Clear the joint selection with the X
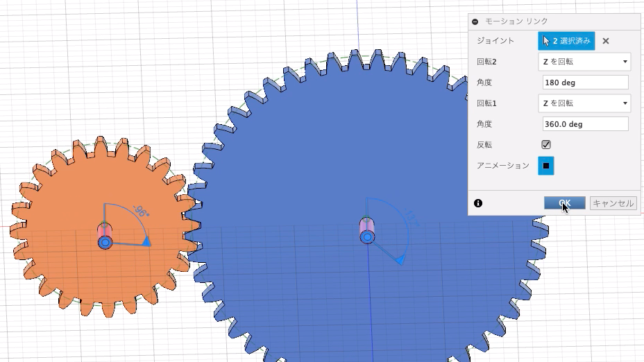This screenshot has width=644, height=362. (606, 41)
